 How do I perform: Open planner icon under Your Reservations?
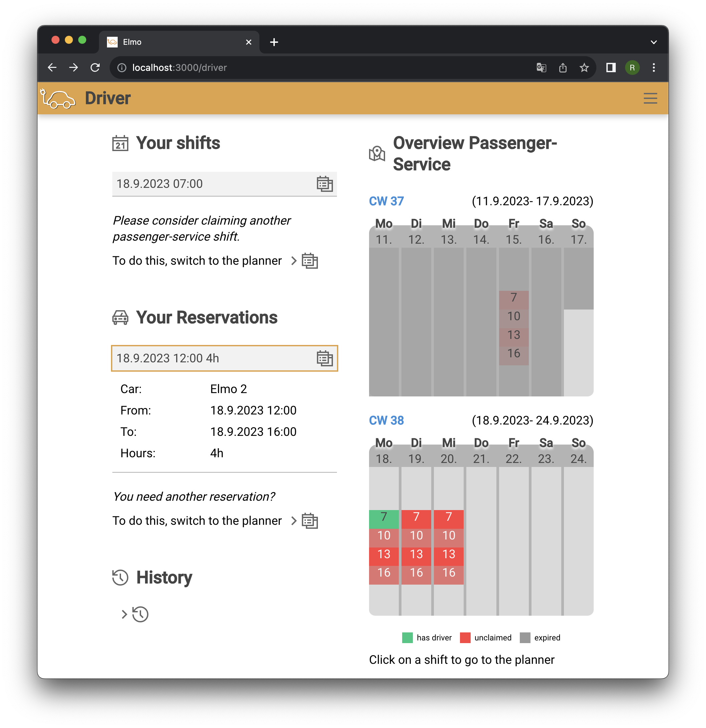310,521
